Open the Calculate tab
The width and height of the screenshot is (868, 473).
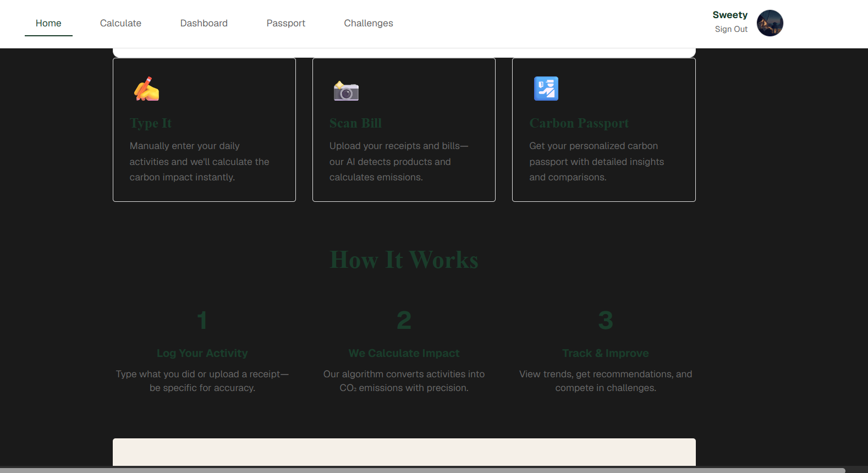point(120,23)
